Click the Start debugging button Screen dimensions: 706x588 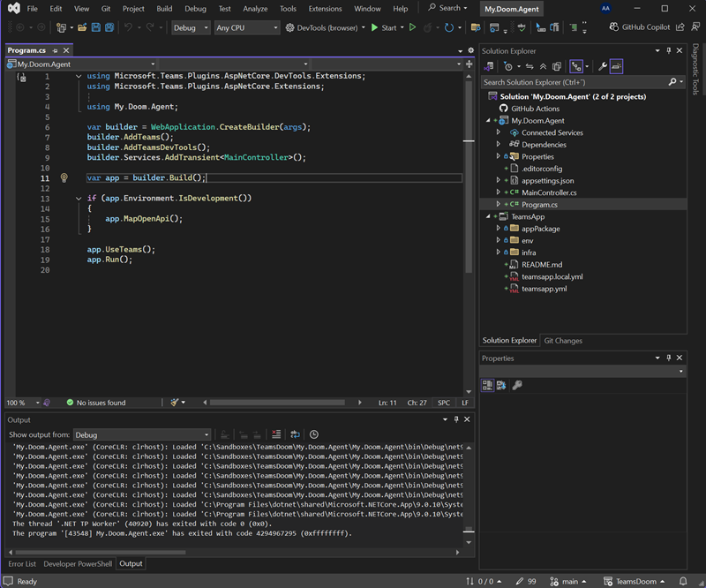tap(383, 27)
